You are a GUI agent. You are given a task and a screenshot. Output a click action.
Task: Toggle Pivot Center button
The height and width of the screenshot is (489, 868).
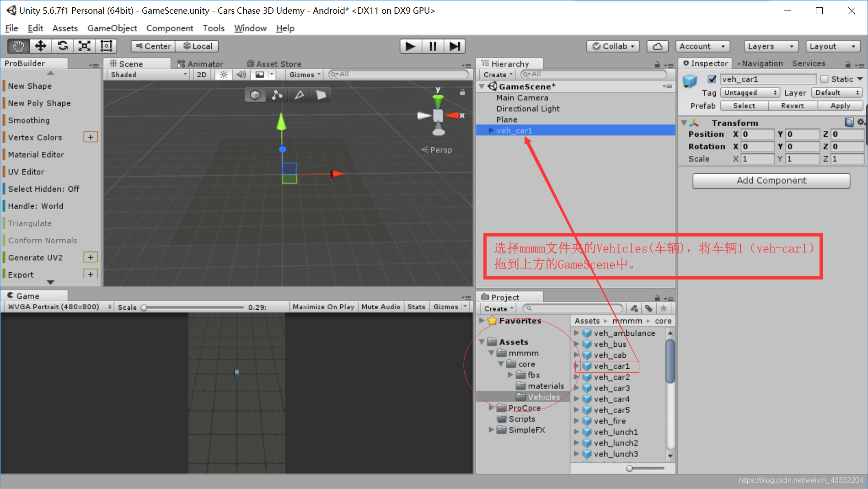coord(153,46)
